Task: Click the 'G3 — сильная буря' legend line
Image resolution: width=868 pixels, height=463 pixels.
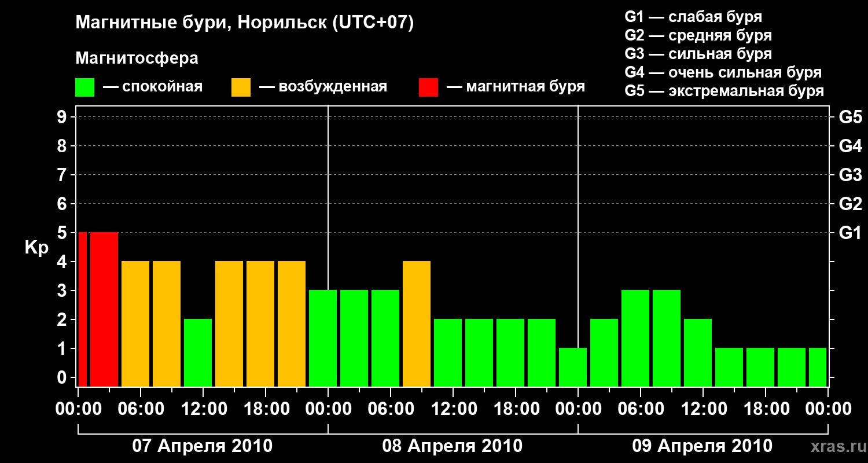Action: tap(698, 54)
